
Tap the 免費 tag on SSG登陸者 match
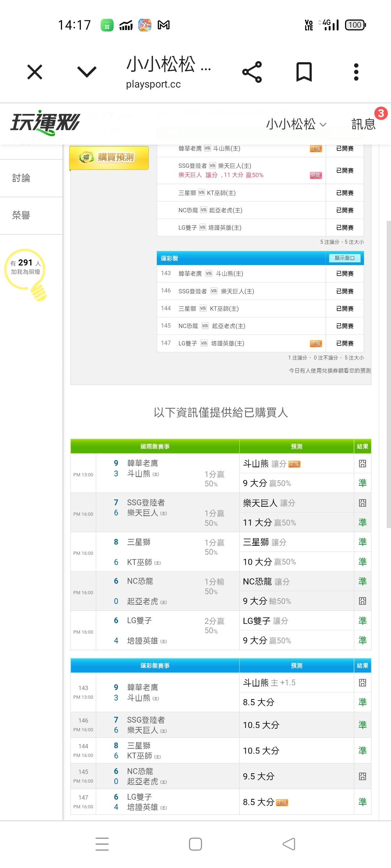pos(316,175)
